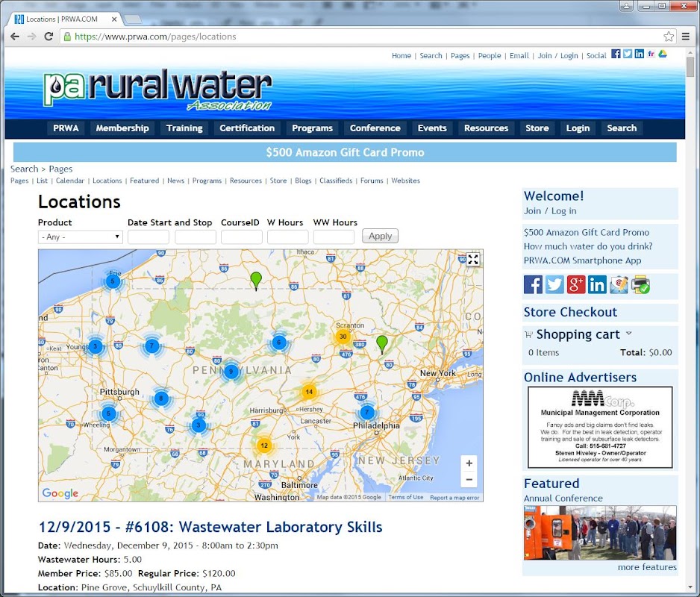Viewport: 700px width, 597px height.
Task: Open How much water do you drink link
Action: 588,246
